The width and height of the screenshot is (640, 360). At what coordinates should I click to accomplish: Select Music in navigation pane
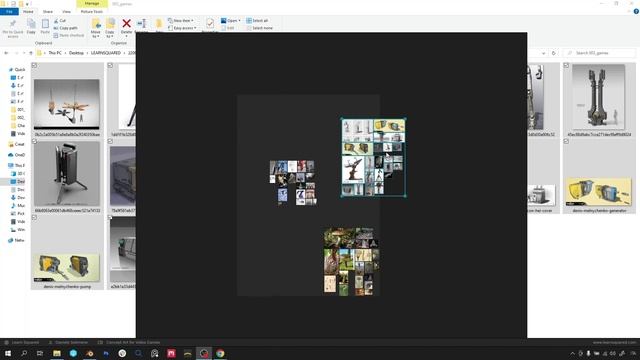point(18,206)
